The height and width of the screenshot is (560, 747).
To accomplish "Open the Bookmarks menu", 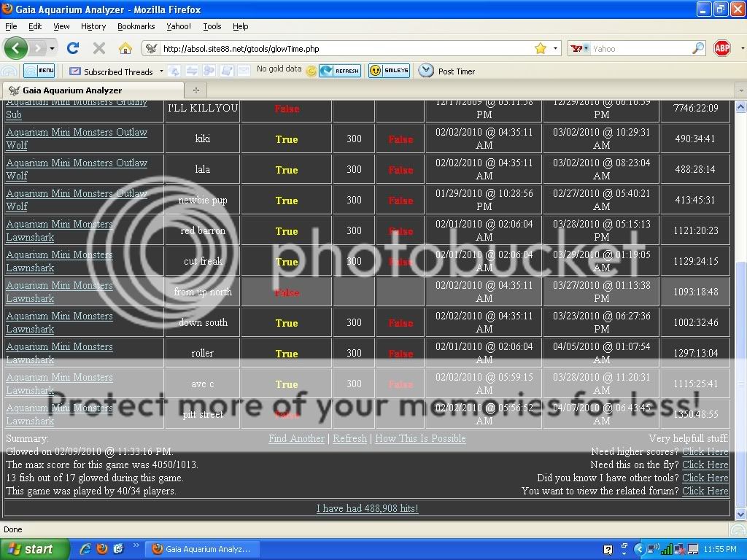I will click(136, 26).
